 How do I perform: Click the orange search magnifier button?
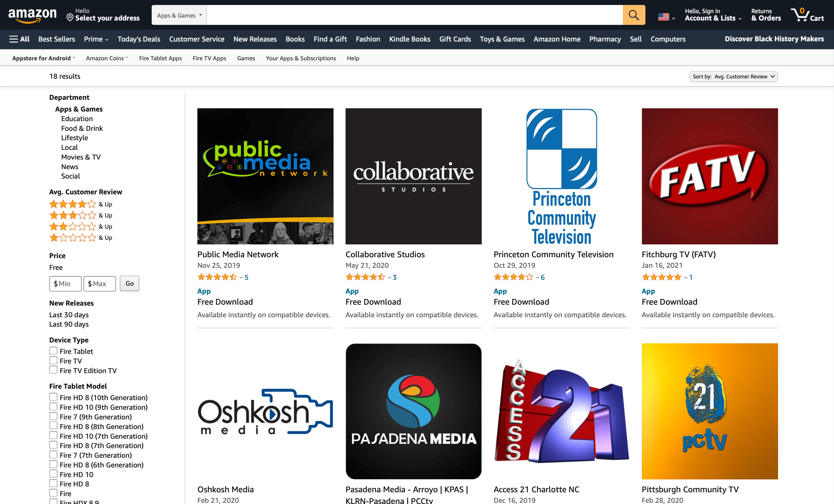634,15
